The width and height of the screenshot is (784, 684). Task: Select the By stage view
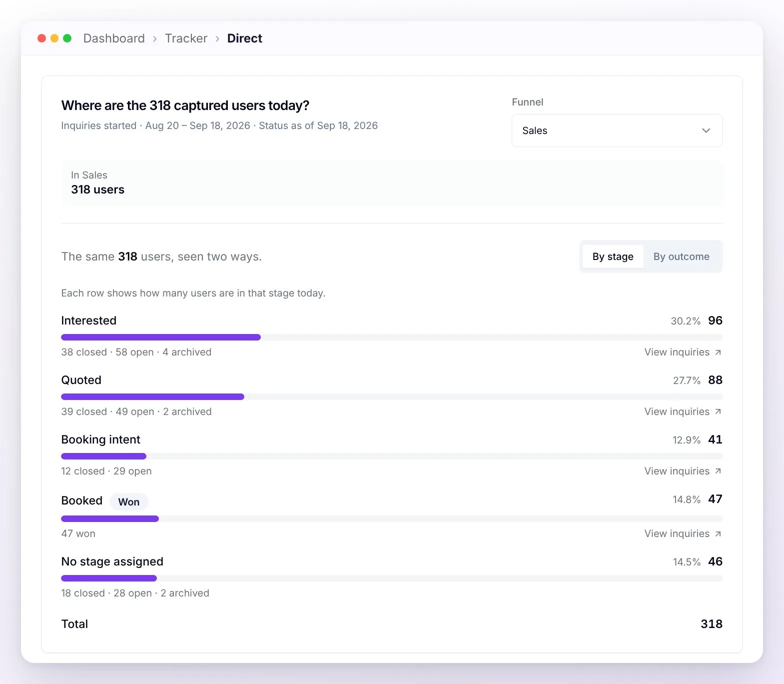pos(613,256)
